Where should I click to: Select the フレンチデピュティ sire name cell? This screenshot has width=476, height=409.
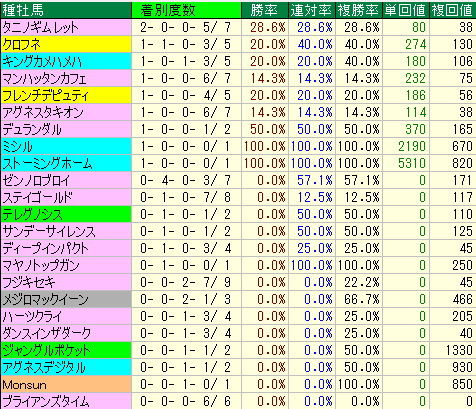click(x=66, y=95)
